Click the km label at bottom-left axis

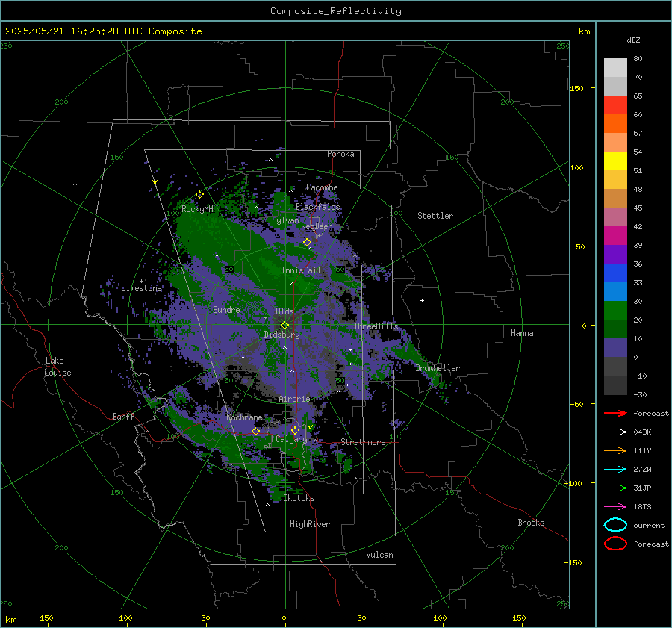point(11,620)
